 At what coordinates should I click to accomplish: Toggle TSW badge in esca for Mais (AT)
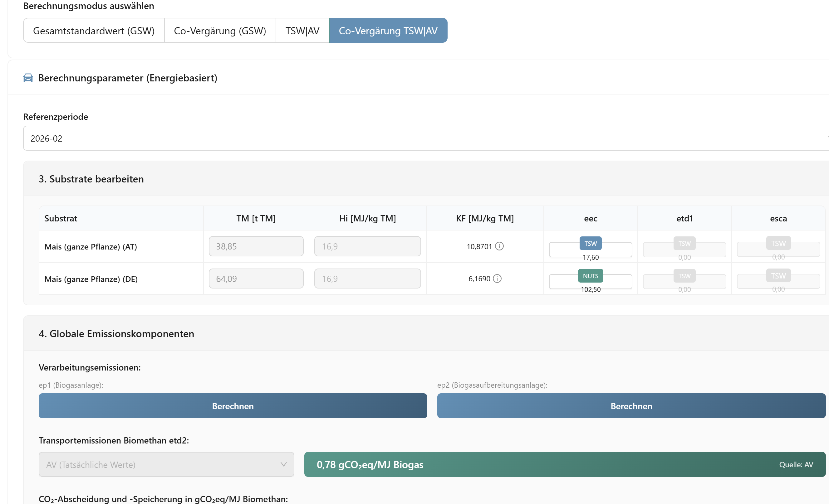[778, 244]
